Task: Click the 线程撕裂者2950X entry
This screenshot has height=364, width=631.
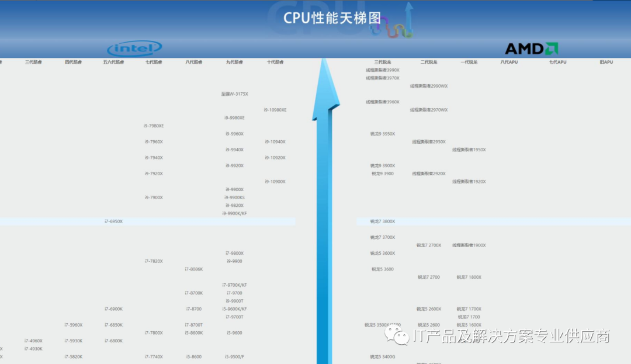Action: pos(429,141)
